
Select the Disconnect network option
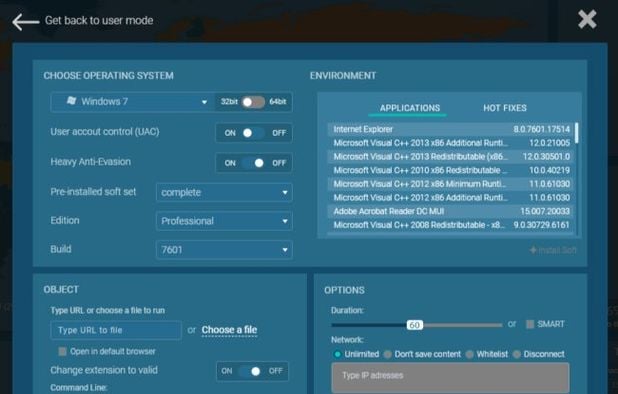[x=517, y=354]
